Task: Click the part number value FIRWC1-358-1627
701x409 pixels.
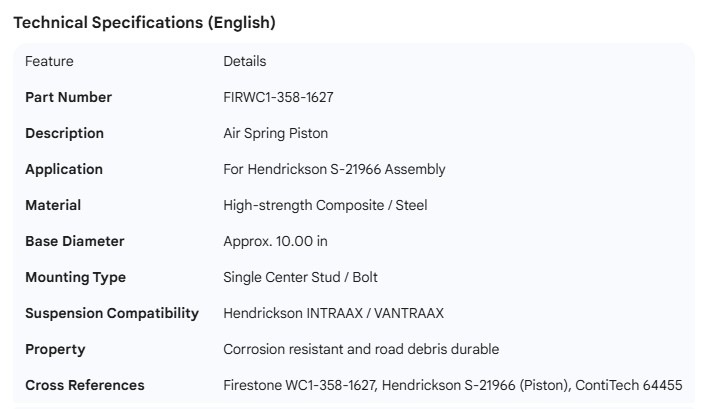Action: (x=278, y=97)
